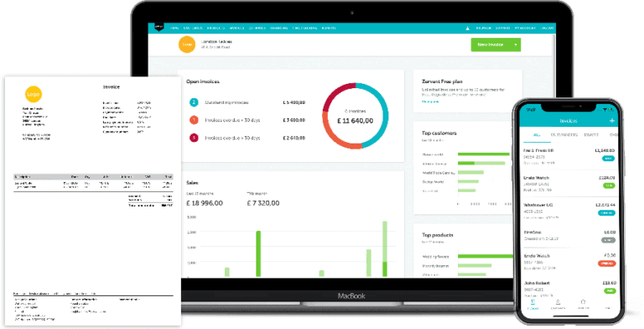Click PREMIUM link in laptop navbar
644x329 pixels.
click(483, 28)
